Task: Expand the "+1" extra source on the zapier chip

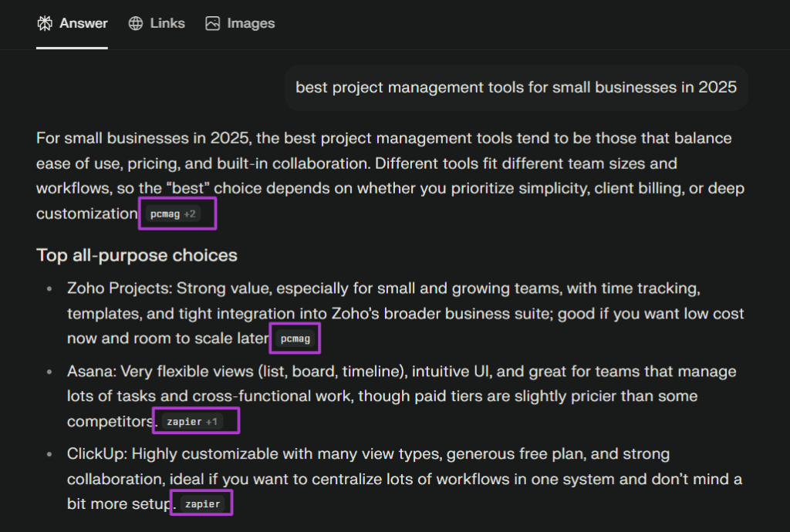Action: (210, 420)
